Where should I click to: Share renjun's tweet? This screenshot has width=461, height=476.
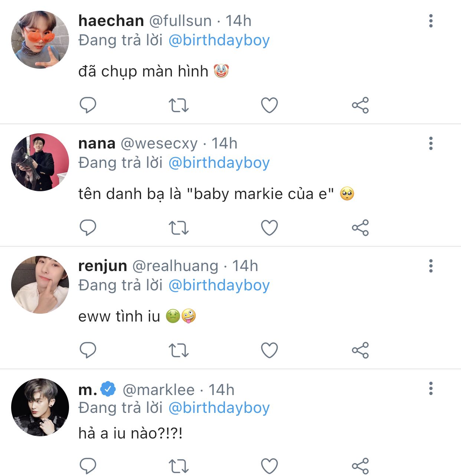360,350
